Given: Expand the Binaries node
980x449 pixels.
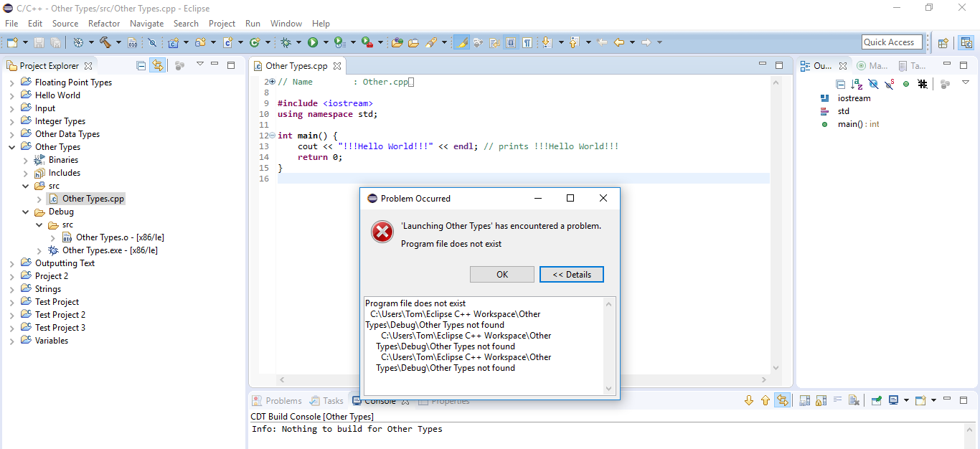Looking at the screenshot, I should [26, 160].
